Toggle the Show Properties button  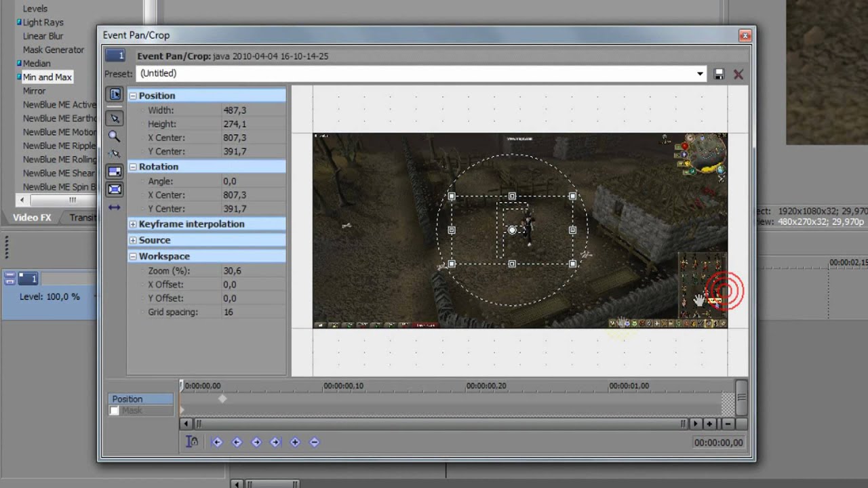coord(115,95)
